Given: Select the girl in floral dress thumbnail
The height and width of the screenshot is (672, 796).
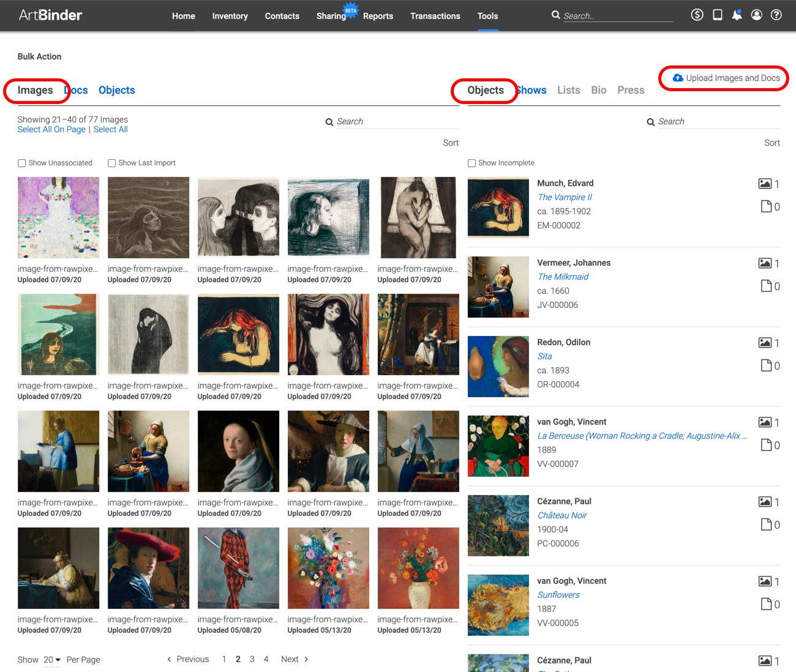Looking at the screenshot, I should click(x=58, y=217).
